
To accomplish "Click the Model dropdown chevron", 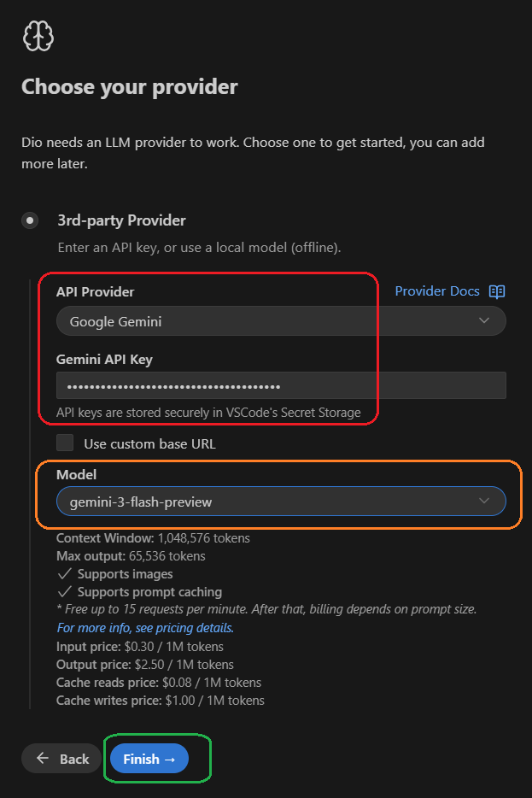I will coord(485,501).
